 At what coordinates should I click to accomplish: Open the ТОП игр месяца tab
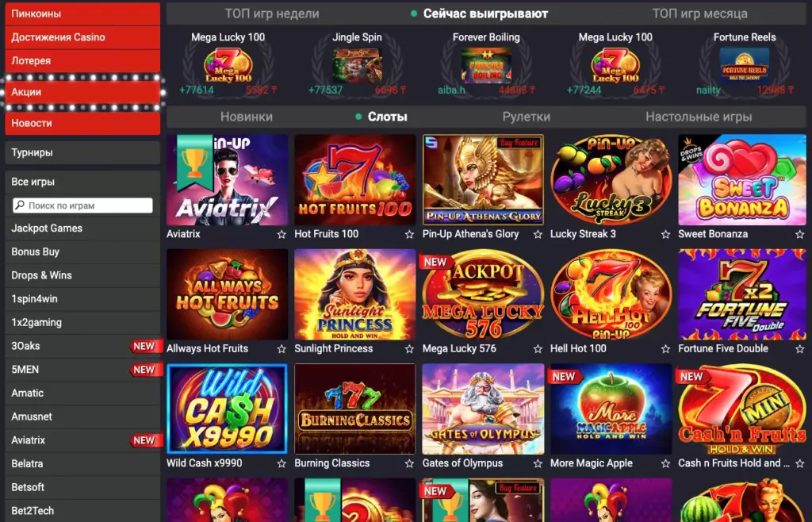(699, 14)
